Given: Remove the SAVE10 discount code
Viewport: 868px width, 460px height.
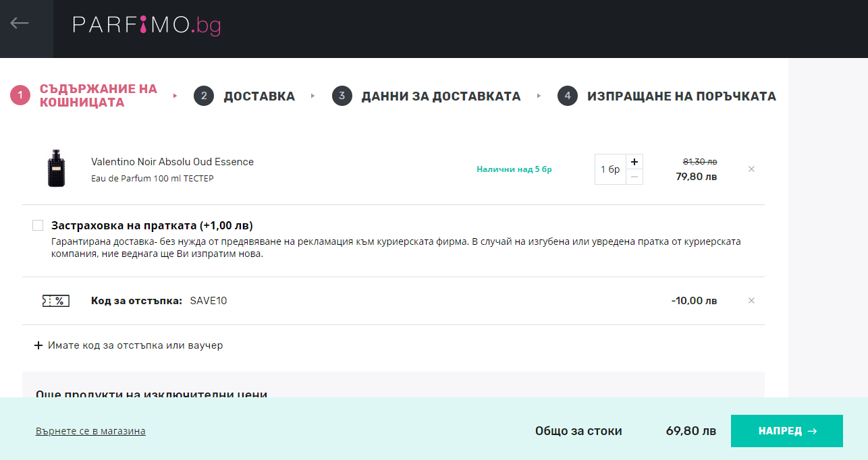Looking at the screenshot, I should [751, 301].
